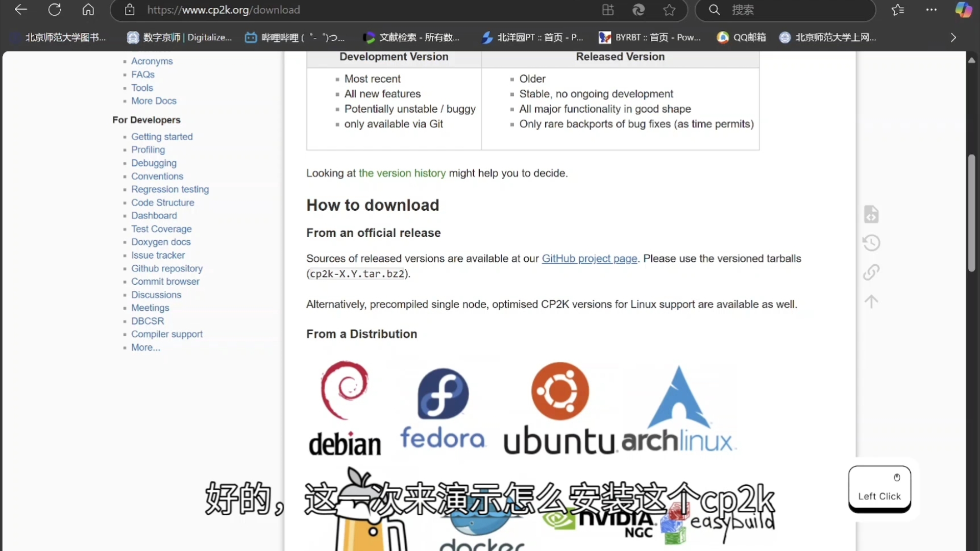Open the version history link
980x551 pixels.
[402, 173]
